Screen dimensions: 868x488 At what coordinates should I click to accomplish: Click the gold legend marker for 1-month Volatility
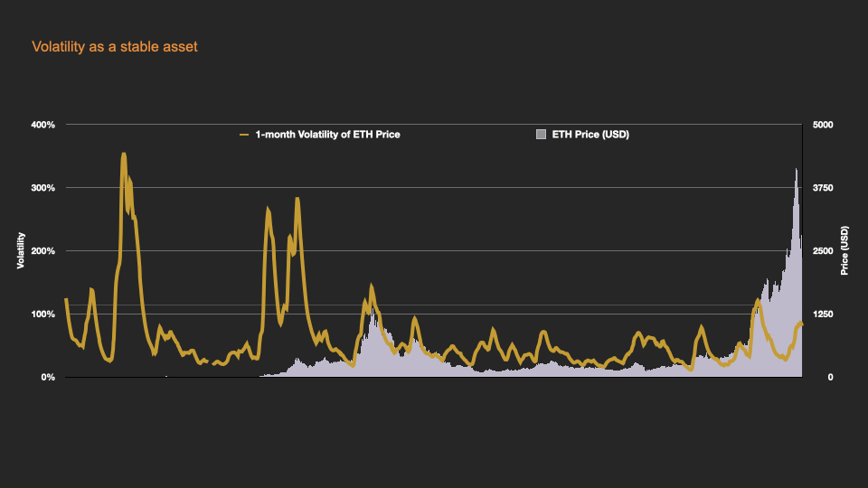(x=244, y=135)
